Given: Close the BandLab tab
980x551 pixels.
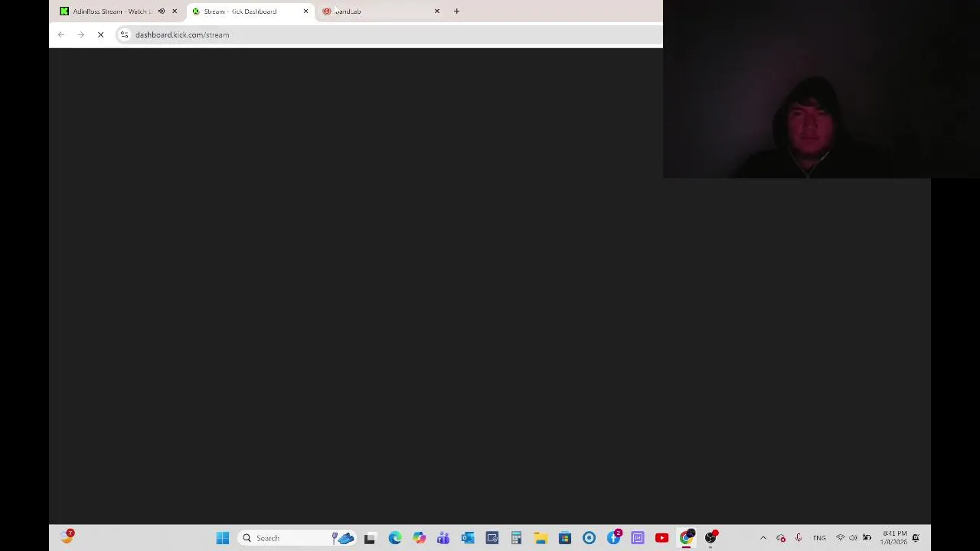Looking at the screenshot, I should coord(437,11).
